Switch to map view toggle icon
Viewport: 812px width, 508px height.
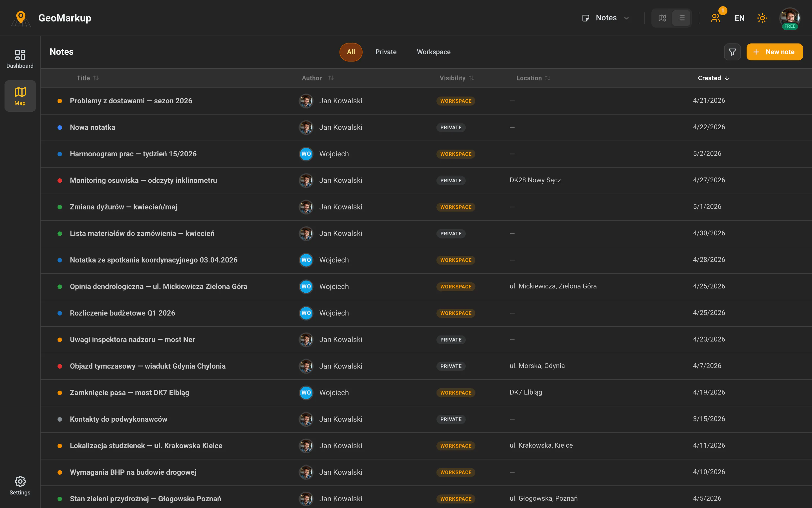click(x=662, y=18)
